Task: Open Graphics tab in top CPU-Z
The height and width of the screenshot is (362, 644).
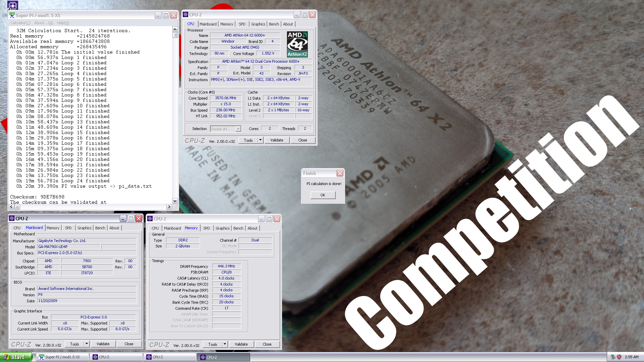Action: (x=258, y=24)
